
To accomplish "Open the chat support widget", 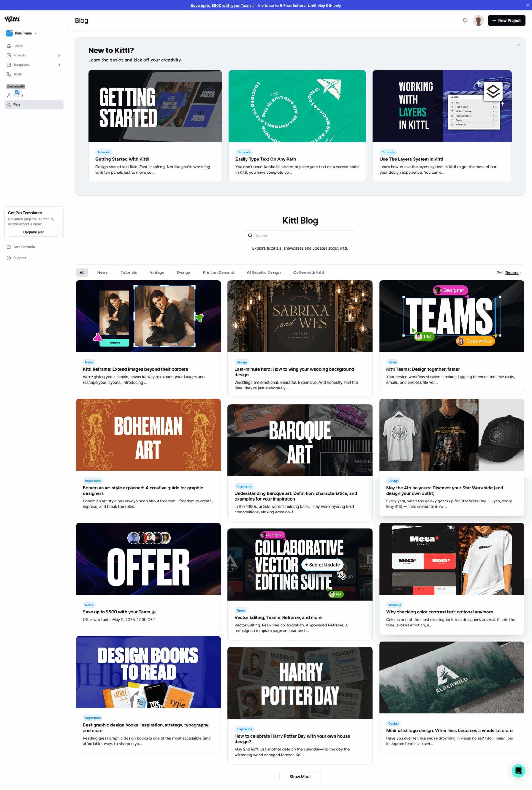I will (x=518, y=770).
